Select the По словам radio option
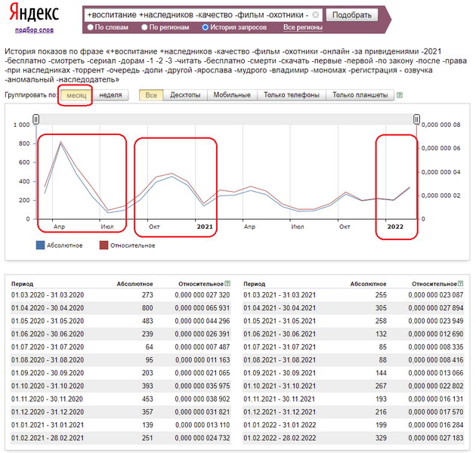Image resolution: width=476 pixels, height=453 pixels. click(91, 27)
